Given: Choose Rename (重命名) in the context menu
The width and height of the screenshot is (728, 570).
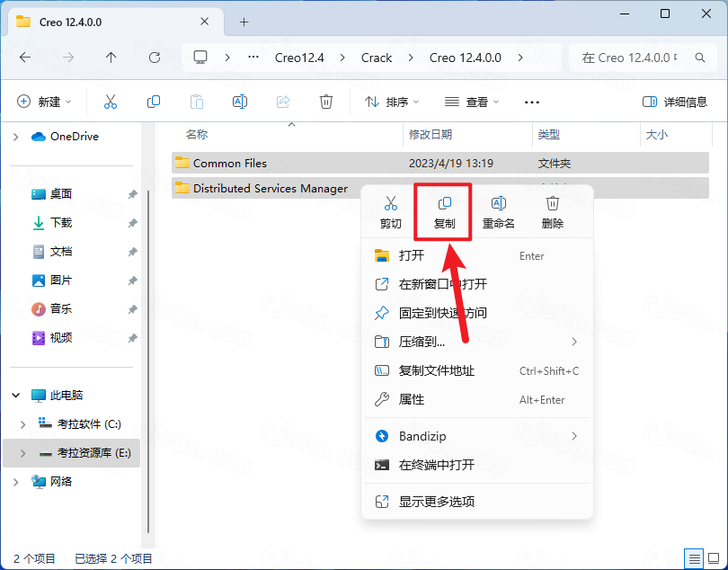Looking at the screenshot, I should (498, 212).
